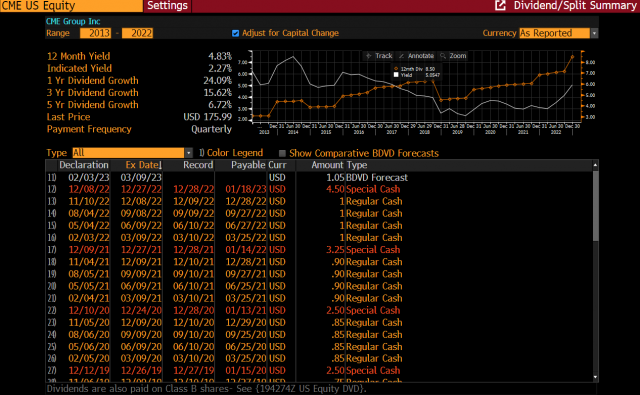Click 3 Yr Dividend Growth value 15.62%
Viewport: 640px width, 395px height.
[x=218, y=93]
